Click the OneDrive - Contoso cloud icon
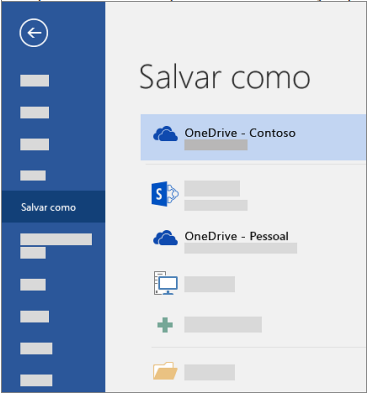This screenshot has width=367, height=393. 165,134
